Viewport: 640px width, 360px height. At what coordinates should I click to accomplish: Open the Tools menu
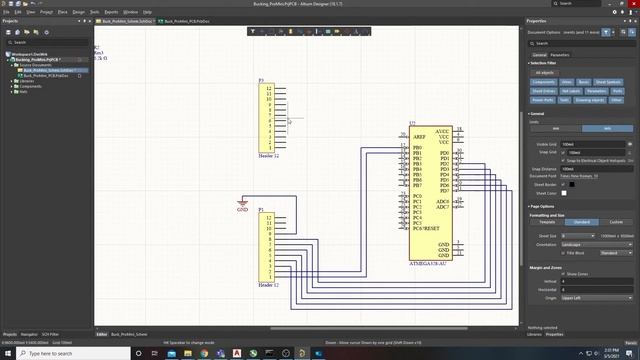point(94,12)
